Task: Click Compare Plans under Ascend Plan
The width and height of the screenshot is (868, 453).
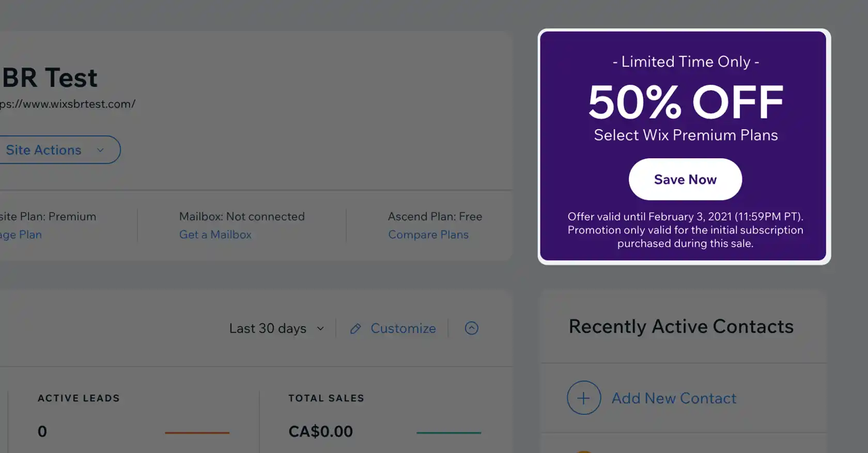Action: coord(428,235)
